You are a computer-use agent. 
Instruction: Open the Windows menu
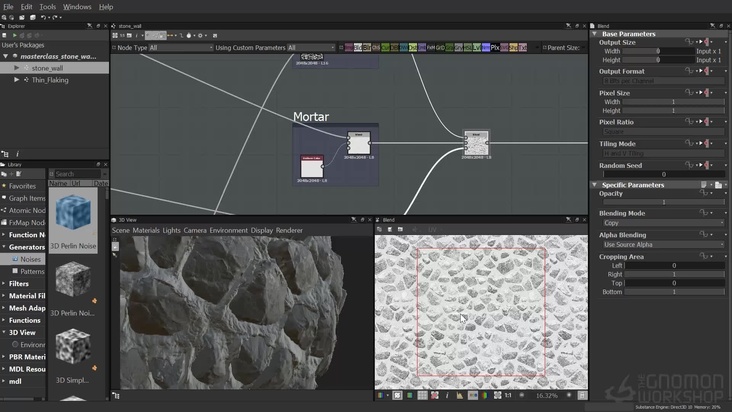77,7
